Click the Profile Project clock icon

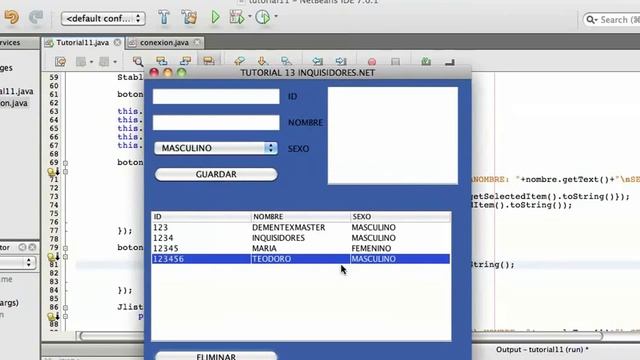click(262, 17)
